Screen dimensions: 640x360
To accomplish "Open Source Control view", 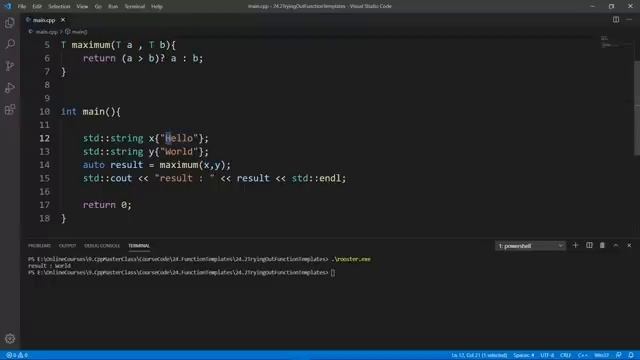I will (10, 66).
